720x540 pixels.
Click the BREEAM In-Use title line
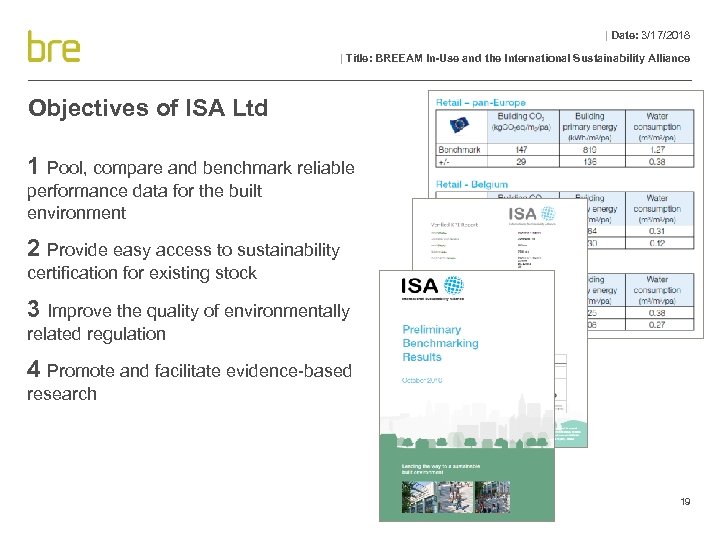[x=518, y=58]
